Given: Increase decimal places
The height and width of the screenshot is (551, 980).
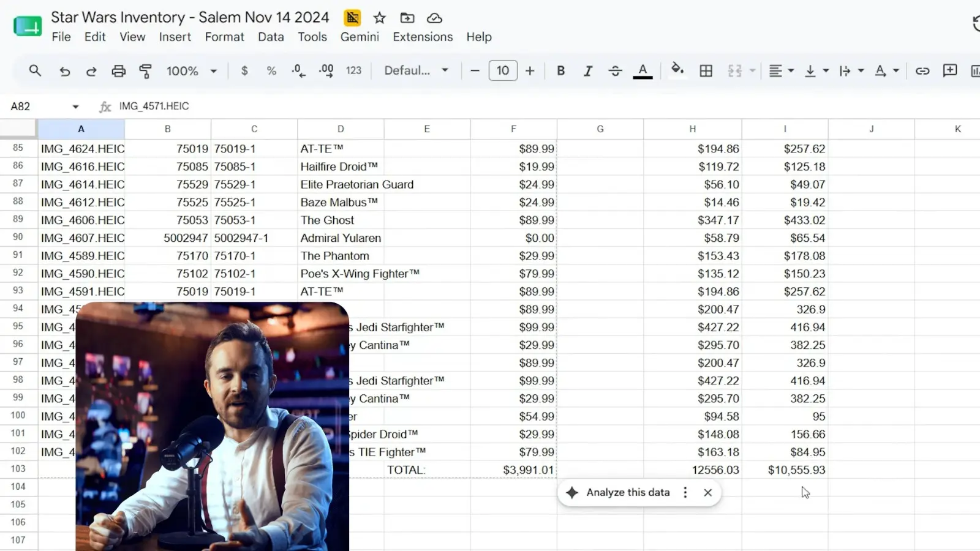Looking at the screenshot, I should pyautogui.click(x=326, y=70).
